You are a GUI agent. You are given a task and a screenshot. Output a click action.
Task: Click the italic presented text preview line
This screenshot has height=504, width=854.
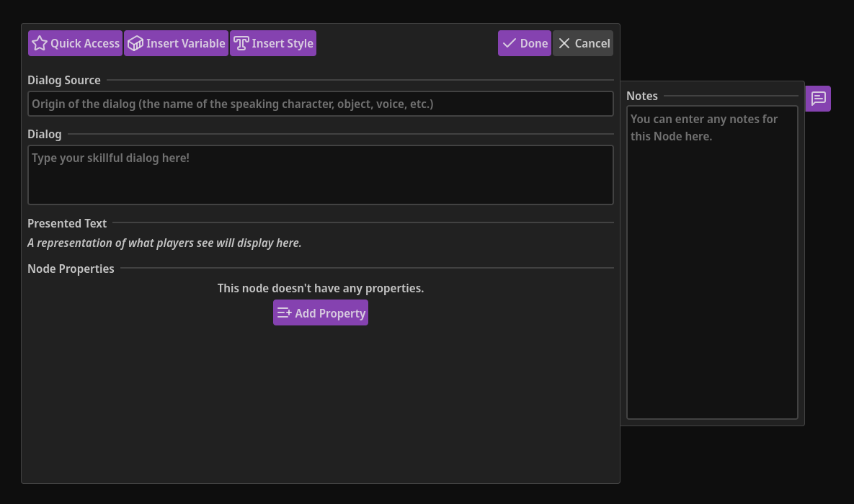coord(164,243)
